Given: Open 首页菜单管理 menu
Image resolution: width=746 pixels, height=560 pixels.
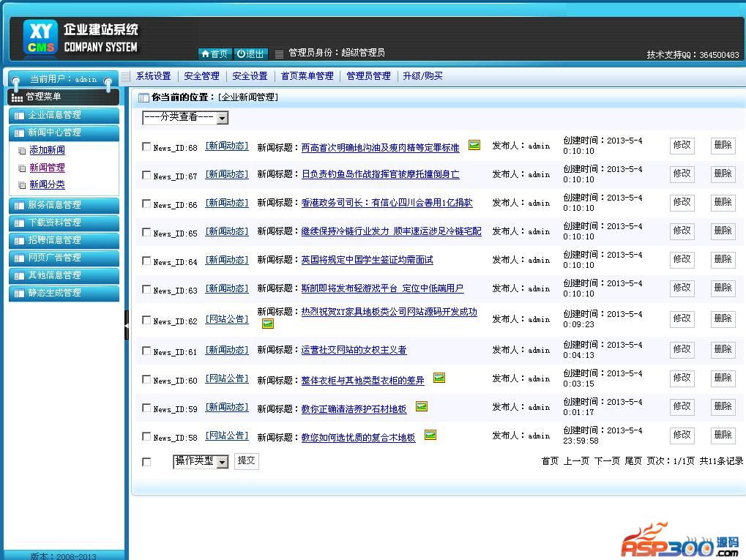Looking at the screenshot, I should click(x=307, y=76).
